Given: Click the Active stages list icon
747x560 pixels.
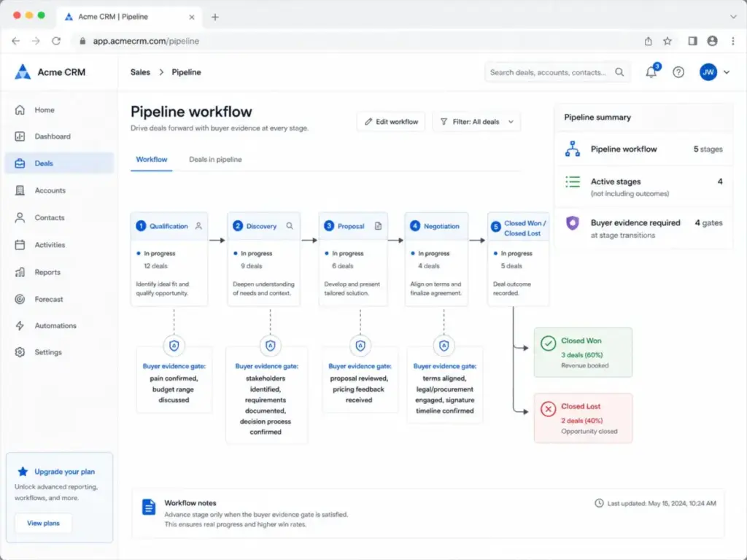Looking at the screenshot, I should pos(573,182).
